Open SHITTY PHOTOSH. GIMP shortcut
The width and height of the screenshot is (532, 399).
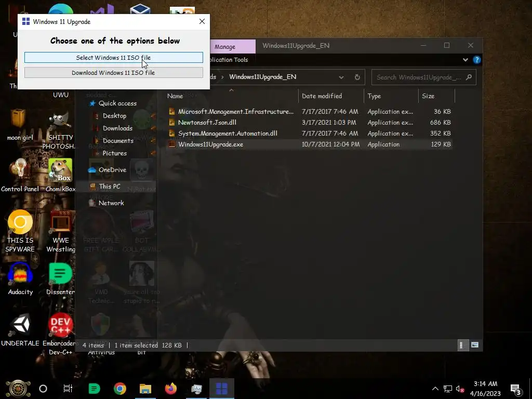coord(60,130)
